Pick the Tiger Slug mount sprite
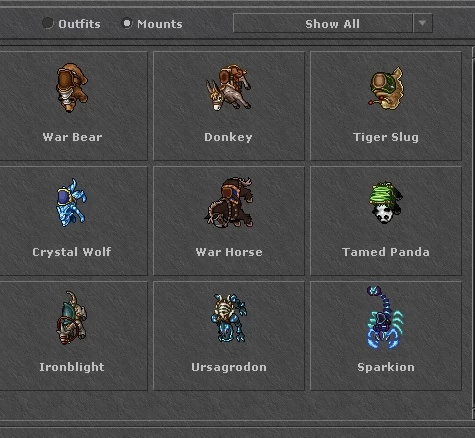This screenshot has height=438, width=475. [x=386, y=88]
